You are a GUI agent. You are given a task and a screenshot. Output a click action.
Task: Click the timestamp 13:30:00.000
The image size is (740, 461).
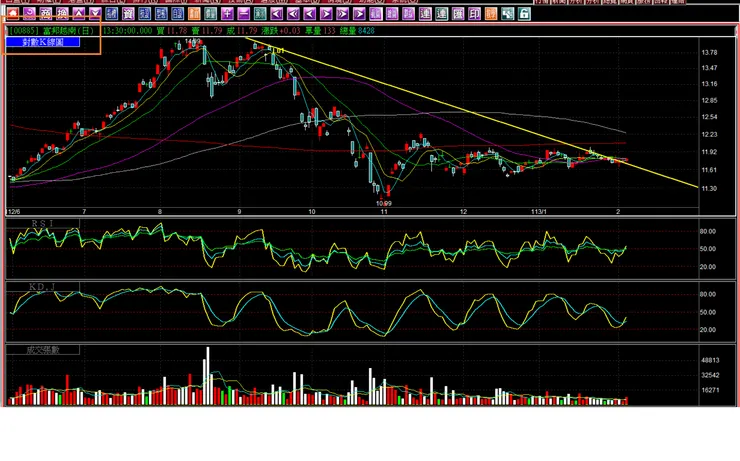coord(127,31)
